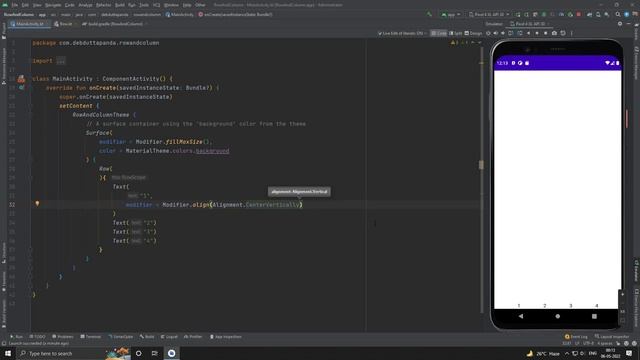Screen dimensions: 640x360
Task: Open the Terminal tool window button
Action: 91,336
